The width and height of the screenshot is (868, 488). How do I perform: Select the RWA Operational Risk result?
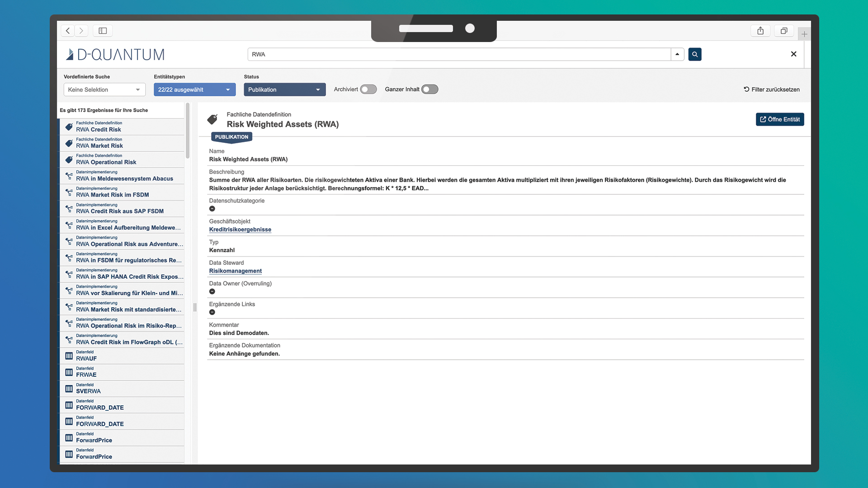106,162
